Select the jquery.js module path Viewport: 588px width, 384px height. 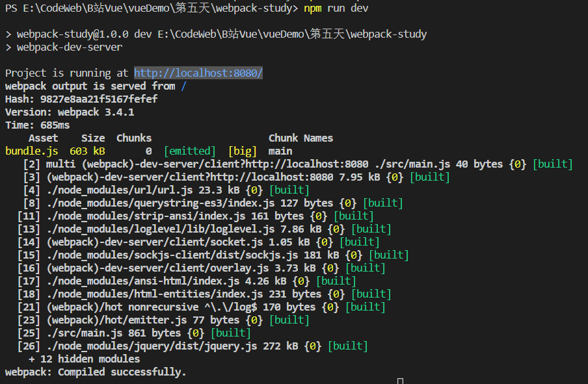(143, 346)
